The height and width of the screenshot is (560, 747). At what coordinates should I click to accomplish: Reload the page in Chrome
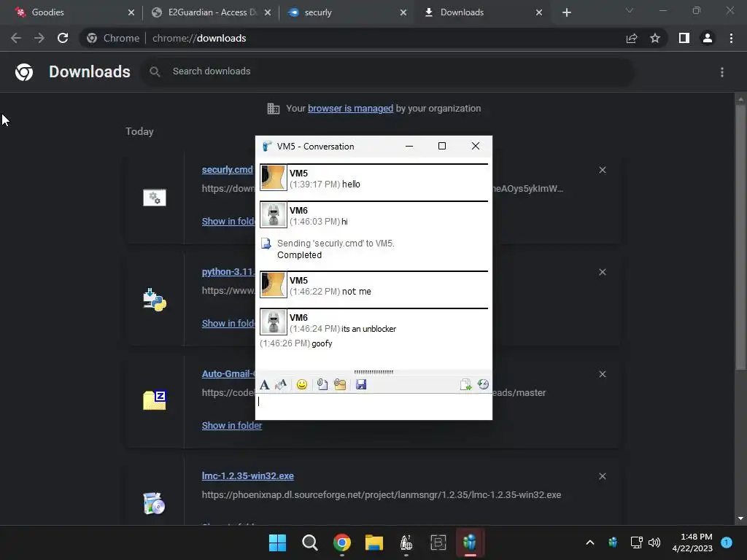click(x=63, y=38)
